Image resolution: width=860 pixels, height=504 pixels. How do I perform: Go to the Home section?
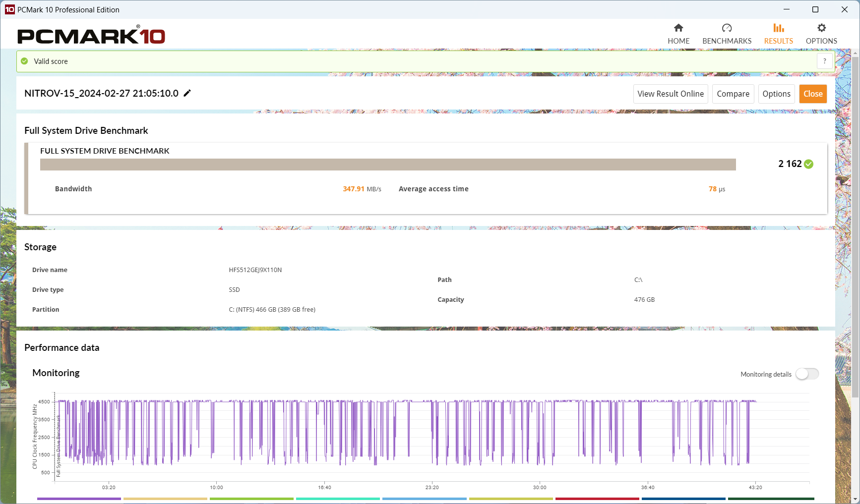point(678,34)
